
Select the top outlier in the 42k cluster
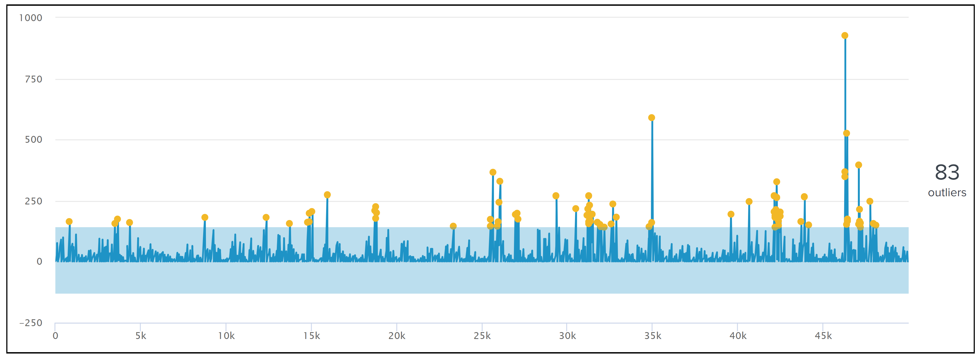click(x=777, y=182)
